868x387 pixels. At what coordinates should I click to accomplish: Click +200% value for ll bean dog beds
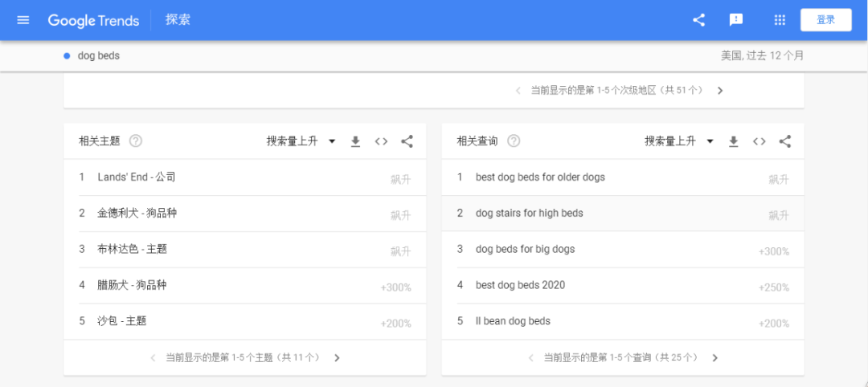[x=774, y=324]
